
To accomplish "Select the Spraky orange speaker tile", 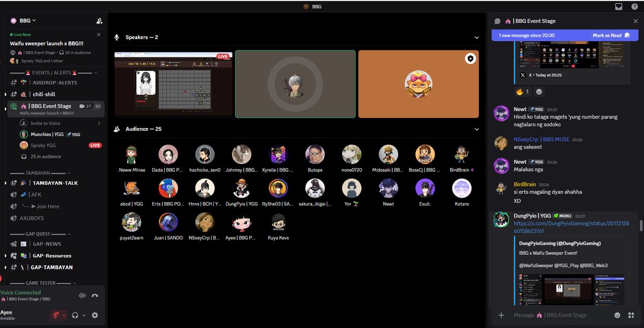I will 418,84.
